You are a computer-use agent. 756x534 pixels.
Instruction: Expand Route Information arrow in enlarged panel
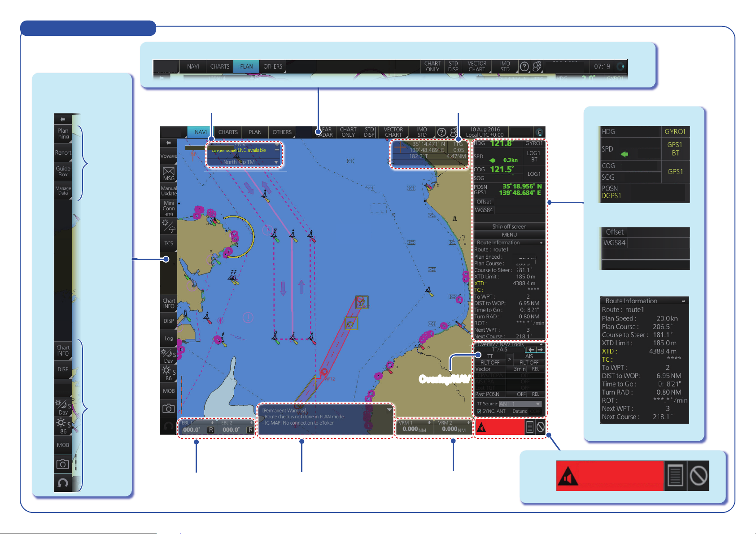(683, 301)
